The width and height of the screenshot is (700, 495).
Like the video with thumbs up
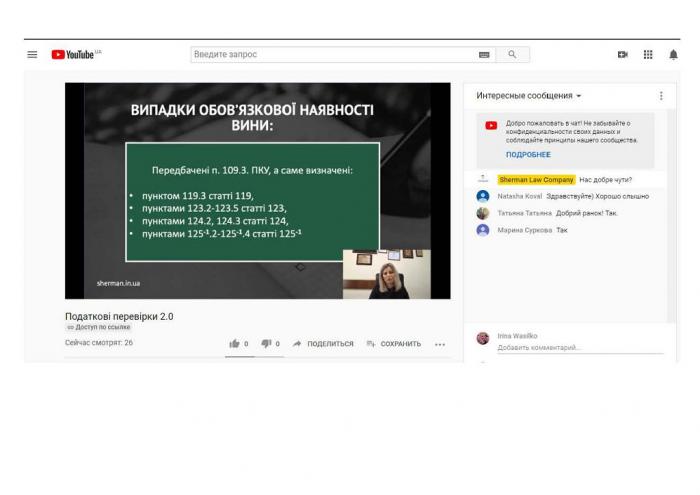pos(235,344)
